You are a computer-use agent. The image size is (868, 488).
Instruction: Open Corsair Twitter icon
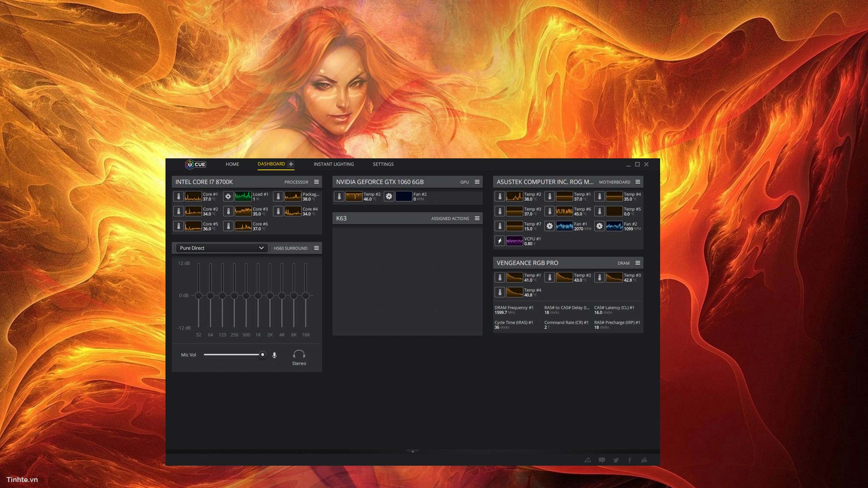[x=616, y=460]
